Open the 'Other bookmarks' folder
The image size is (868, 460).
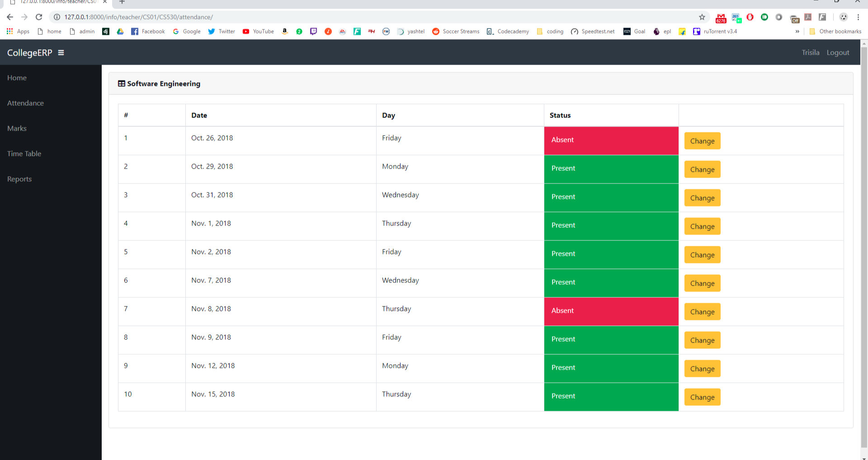pyautogui.click(x=835, y=31)
